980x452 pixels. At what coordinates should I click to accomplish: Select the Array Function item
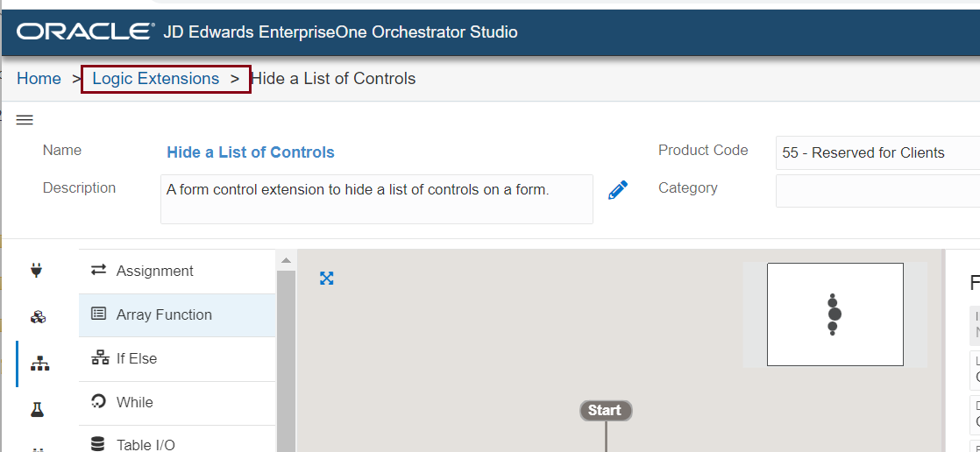[163, 315]
